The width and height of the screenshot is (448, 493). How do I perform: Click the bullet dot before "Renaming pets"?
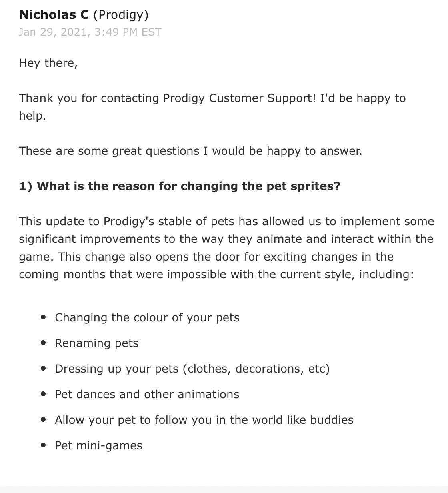[43, 343]
